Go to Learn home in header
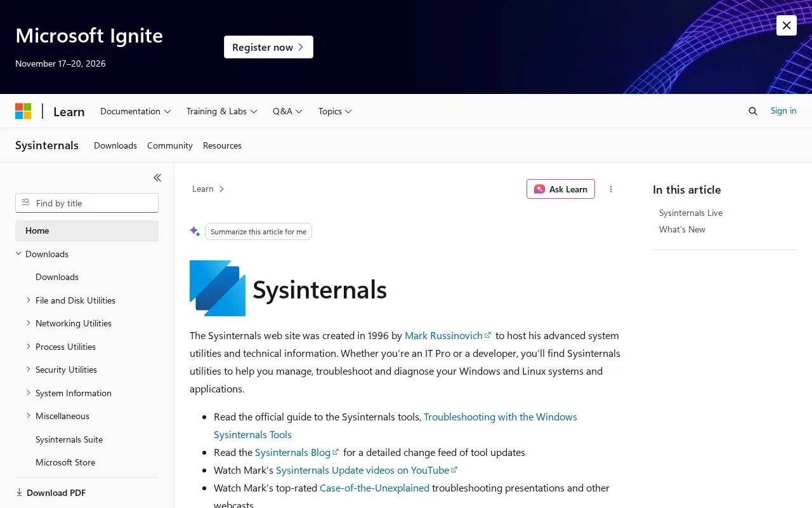The width and height of the screenshot is (812, 508). (x=69, y=112)
